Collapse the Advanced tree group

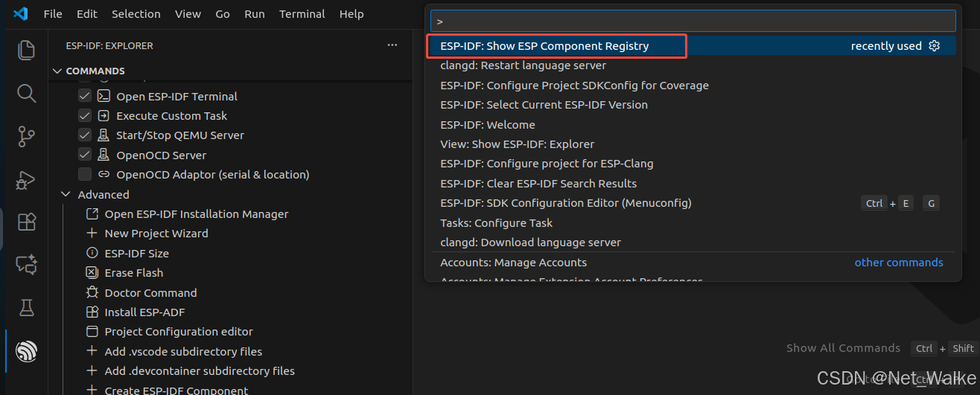click(66, 194)
